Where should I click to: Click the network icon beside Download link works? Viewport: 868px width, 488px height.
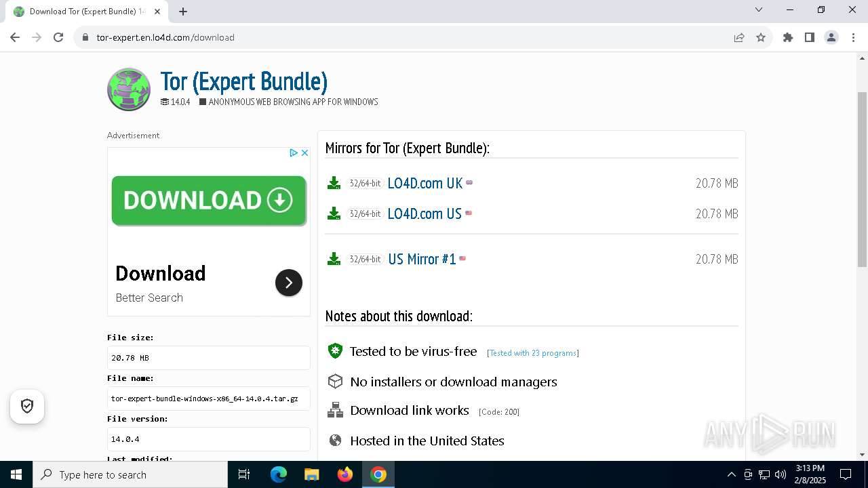(x=335, y=411)
